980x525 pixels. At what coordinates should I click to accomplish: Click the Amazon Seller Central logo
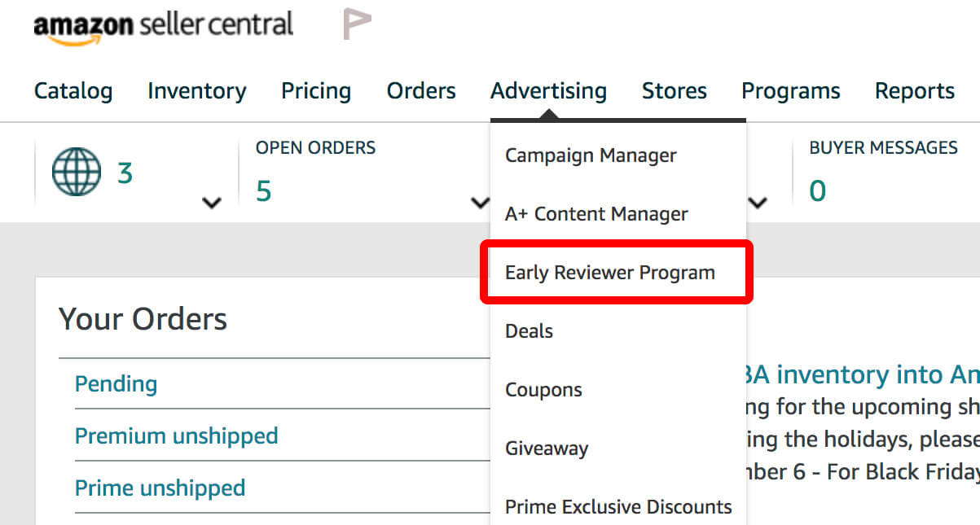(163, 24)
